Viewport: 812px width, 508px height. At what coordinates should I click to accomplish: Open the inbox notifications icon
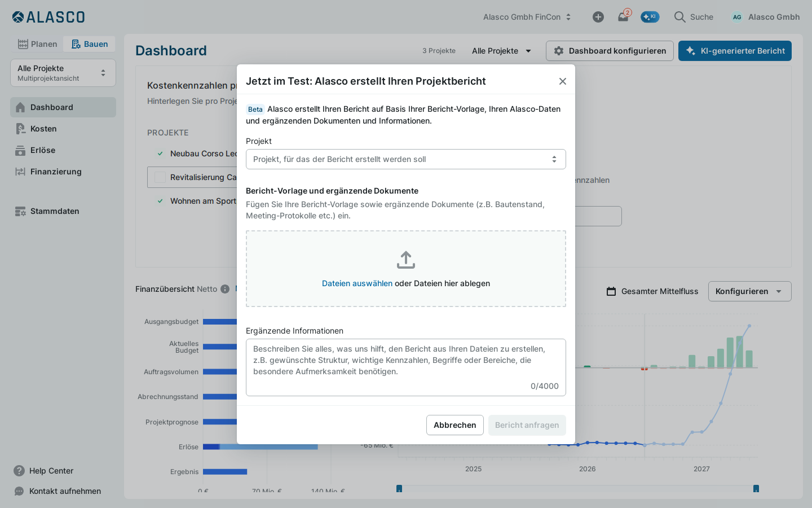pos(623,16)
